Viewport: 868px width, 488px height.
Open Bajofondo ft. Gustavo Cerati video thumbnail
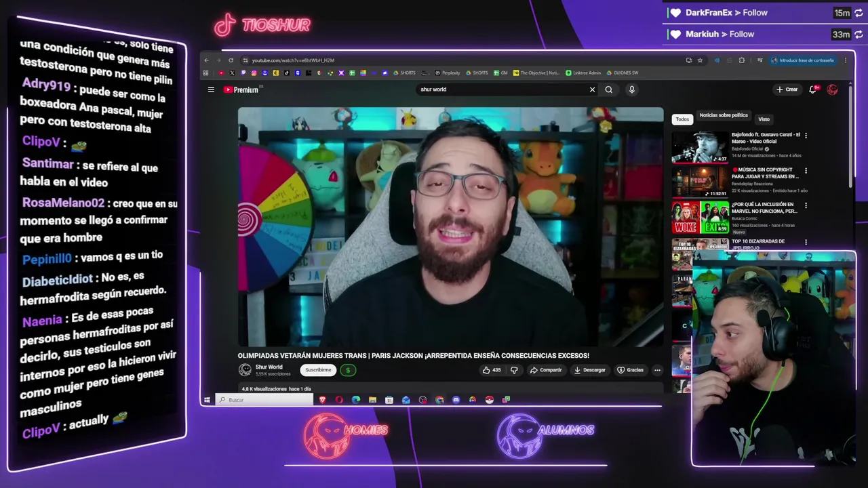point(700,147)
